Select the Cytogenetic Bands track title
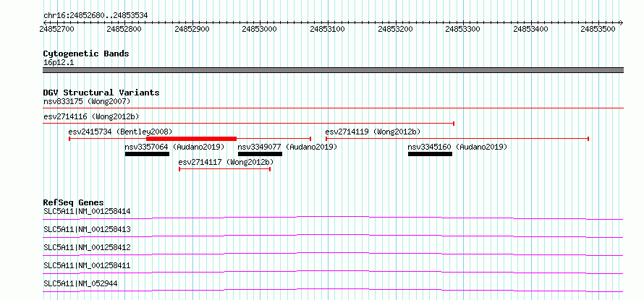The image size is (644, 300). pyautogui.click(x=86, y=53)
